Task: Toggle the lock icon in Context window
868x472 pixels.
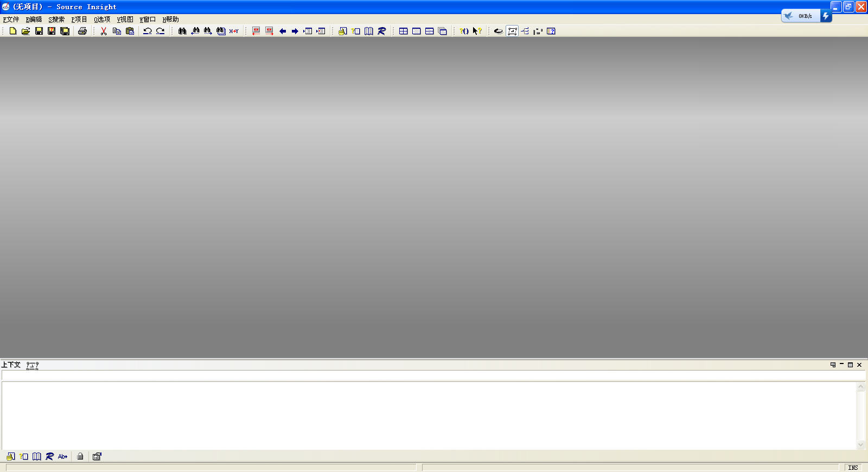Action: click(x=80, y=456)
